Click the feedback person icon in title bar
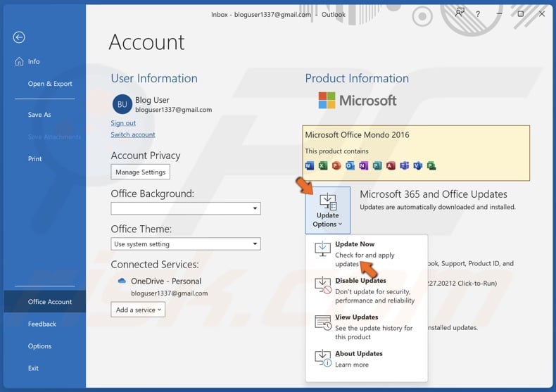Screen dimensions: 556x392 point(460,13)
